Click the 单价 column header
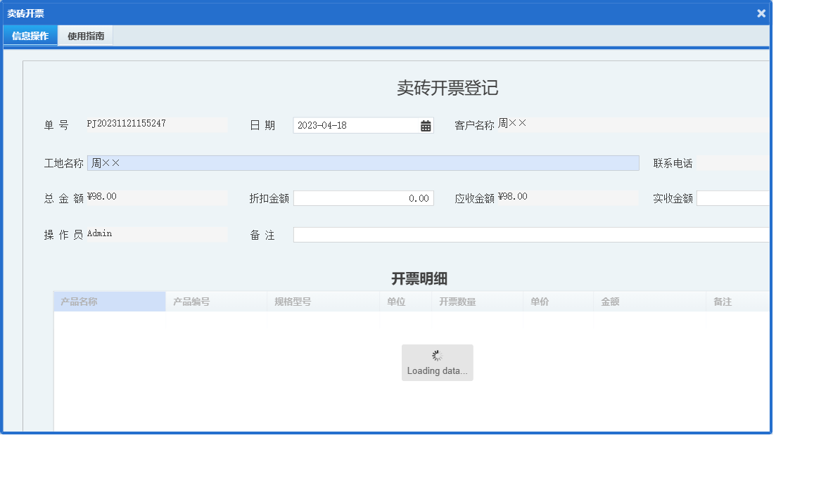833x504 pixels. coord(539,301)
